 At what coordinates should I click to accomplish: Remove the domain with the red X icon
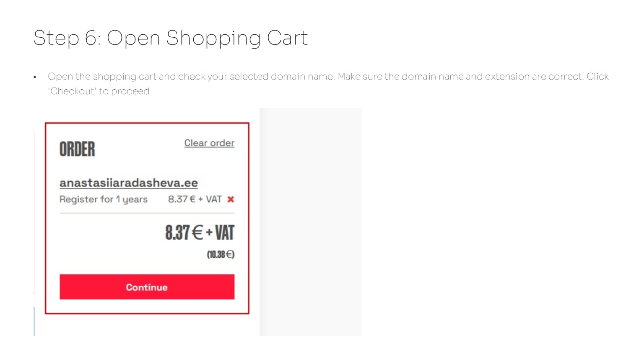click(x=231, y=199)
